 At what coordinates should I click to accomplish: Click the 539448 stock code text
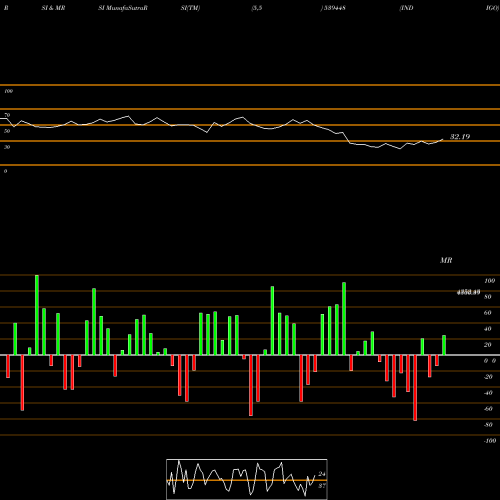point(334,8)
